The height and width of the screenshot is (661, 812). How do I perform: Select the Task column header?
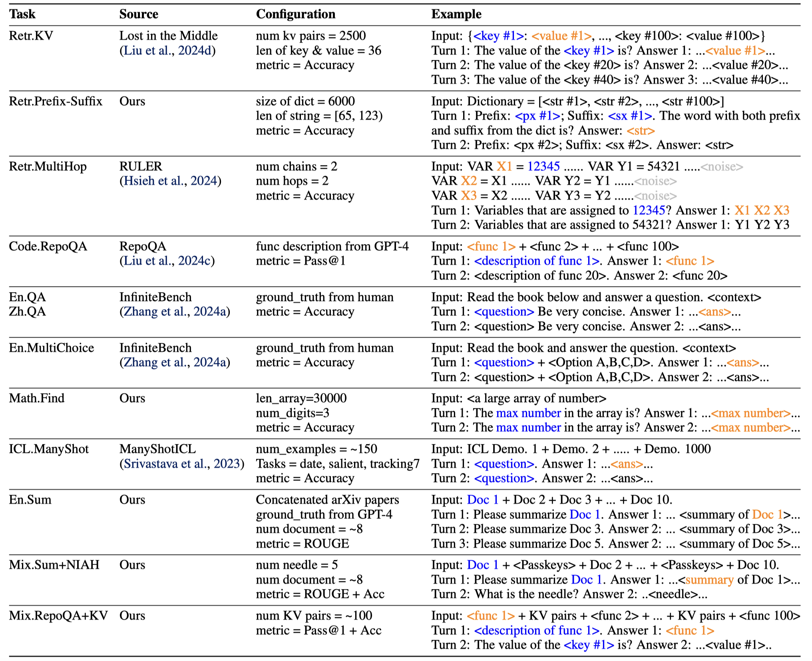22,14
